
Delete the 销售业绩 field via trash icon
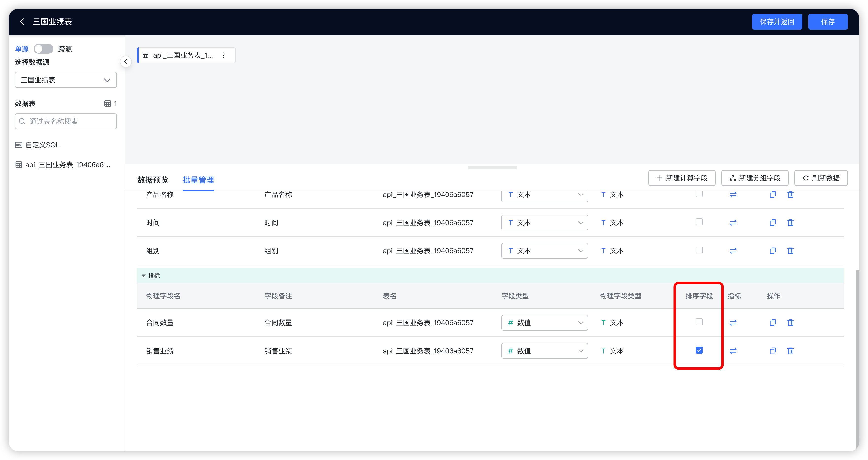(791, 351)
